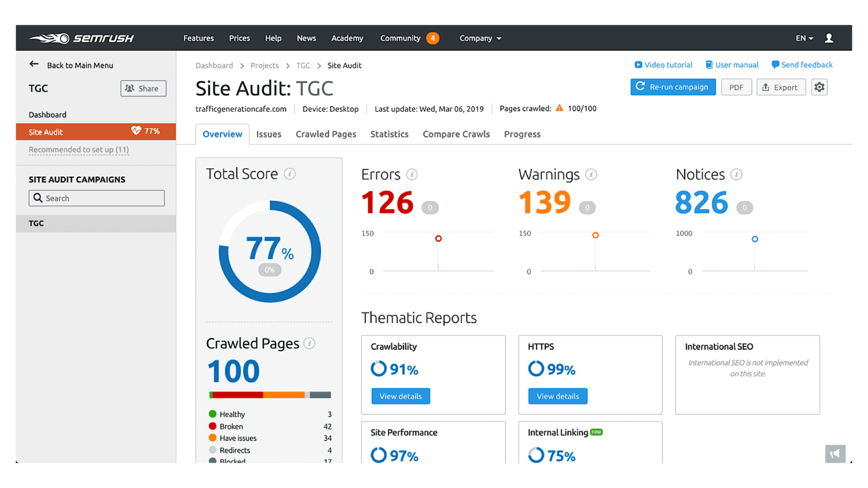Image resolution: width=868 pixels, height=488 pixels.
Task: Click the megaphone icon at bottom right
Action: [x=835, y=454]
